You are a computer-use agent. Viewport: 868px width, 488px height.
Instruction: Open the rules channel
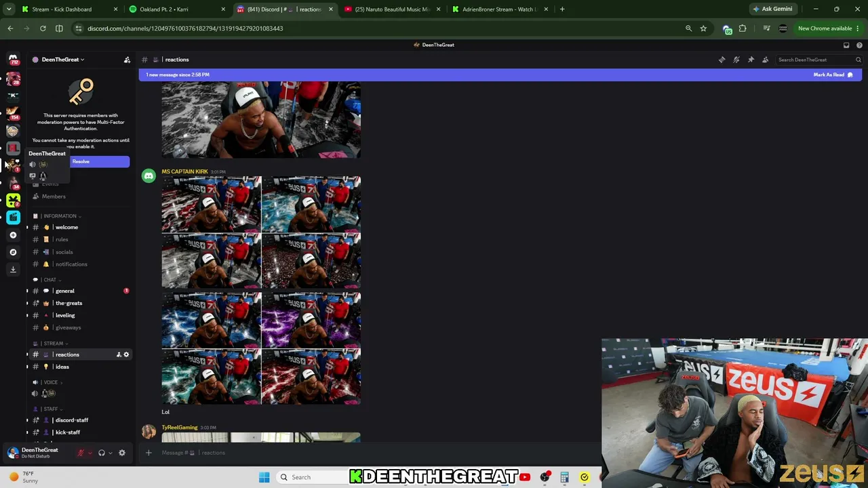80,239
